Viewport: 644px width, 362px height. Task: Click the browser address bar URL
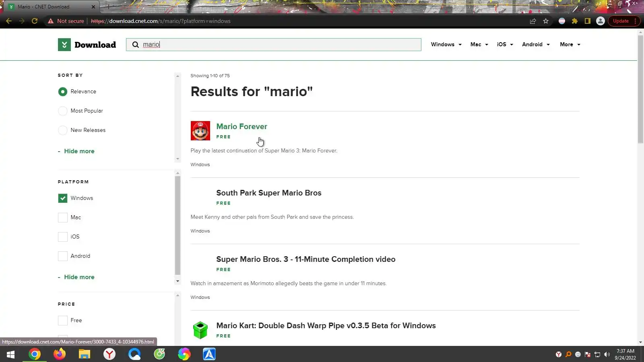pyautogui.click(x=161, y=21)
